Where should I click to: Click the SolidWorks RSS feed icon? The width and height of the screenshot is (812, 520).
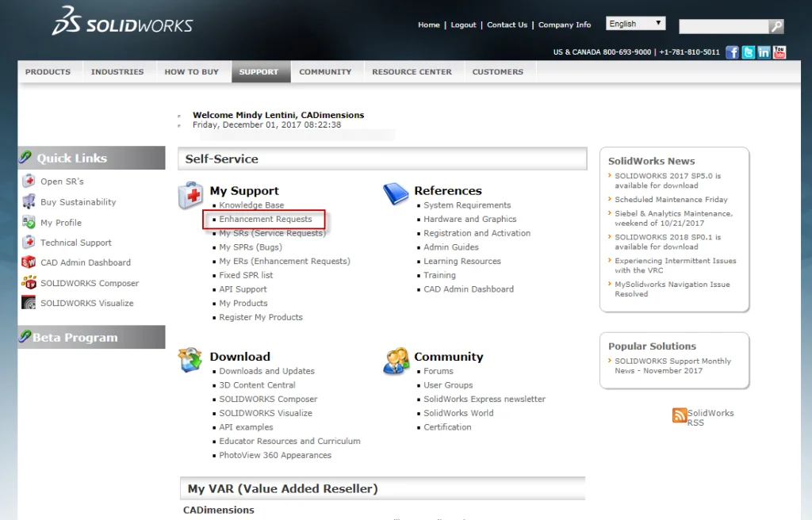coord(680,415)
